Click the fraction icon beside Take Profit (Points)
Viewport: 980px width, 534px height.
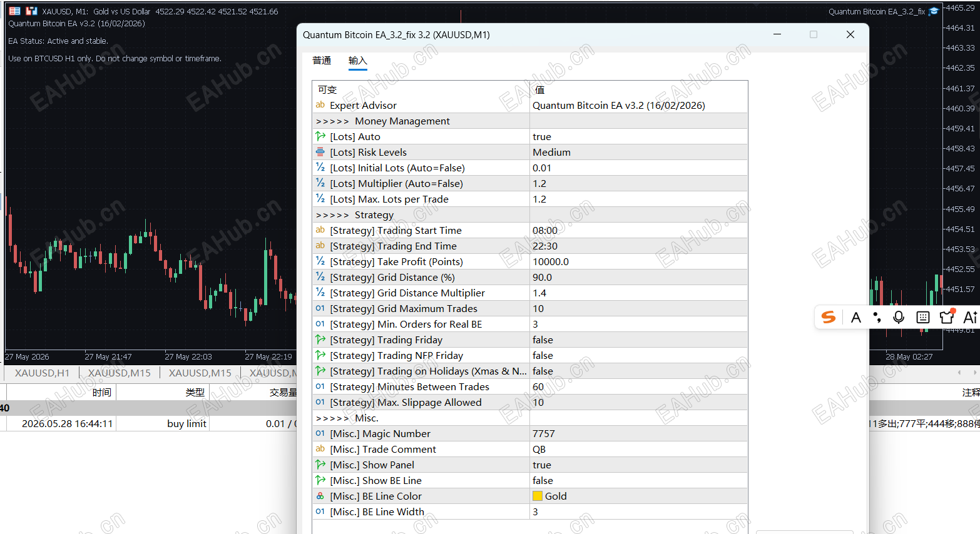pos(320,261)
